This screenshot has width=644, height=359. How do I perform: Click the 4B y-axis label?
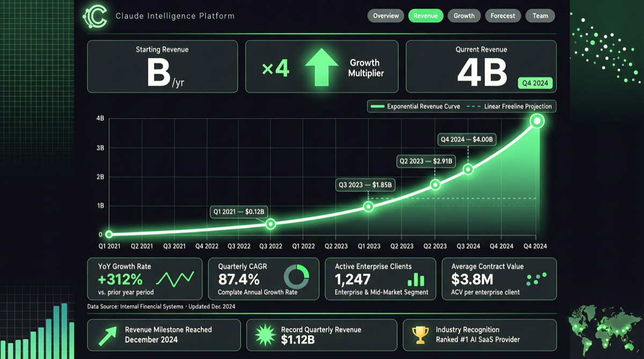[x=100, y=118]
